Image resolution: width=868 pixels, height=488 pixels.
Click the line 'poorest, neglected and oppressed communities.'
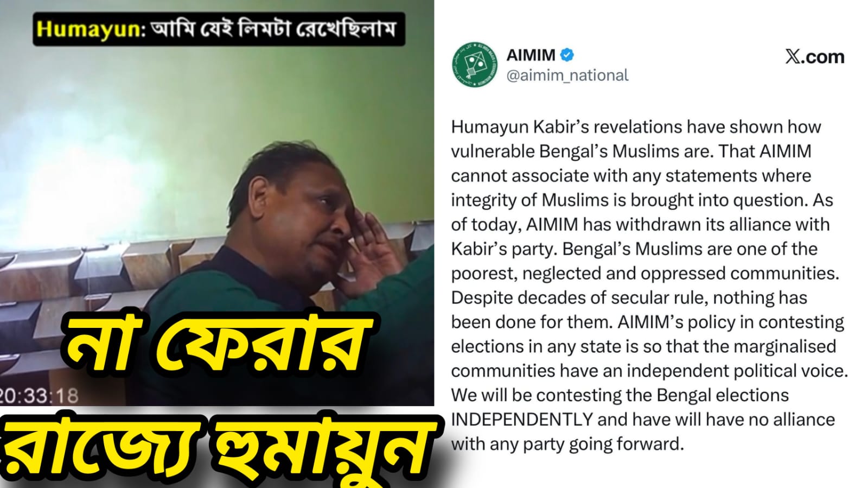click(645, 274)
